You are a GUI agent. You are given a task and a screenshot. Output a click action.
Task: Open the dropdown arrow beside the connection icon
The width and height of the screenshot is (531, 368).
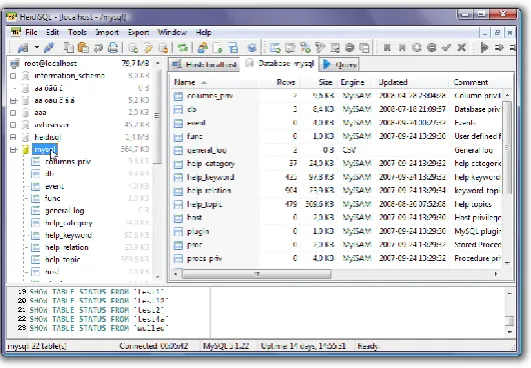[37, 47]
